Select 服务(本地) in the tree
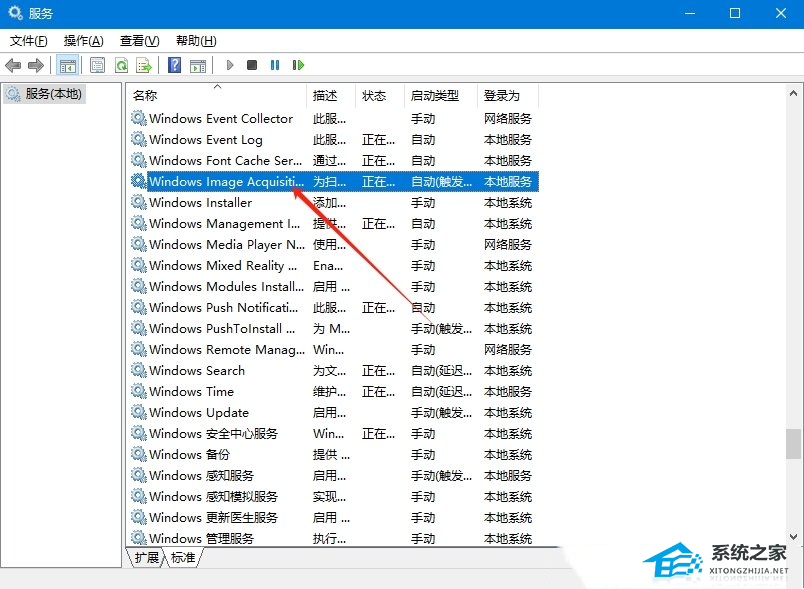The height and width of the screenshot is (589, 804). (x=45, y=94)
